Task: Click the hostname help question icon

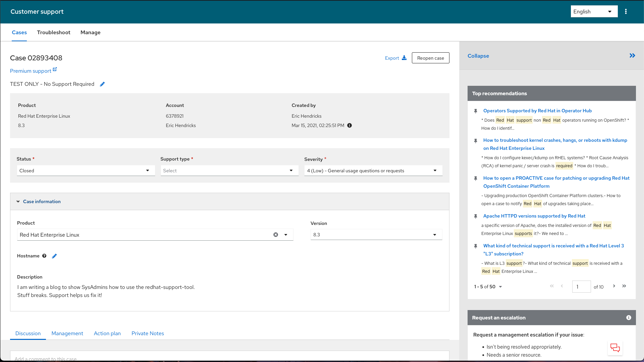Action: pos(44,256)
